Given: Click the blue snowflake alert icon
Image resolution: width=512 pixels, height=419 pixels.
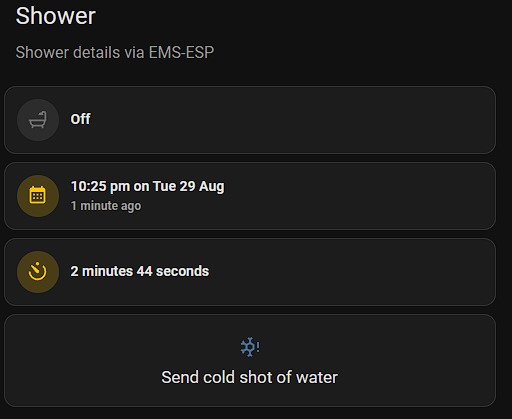Looking at the screenshot, I should pos(250,347).
